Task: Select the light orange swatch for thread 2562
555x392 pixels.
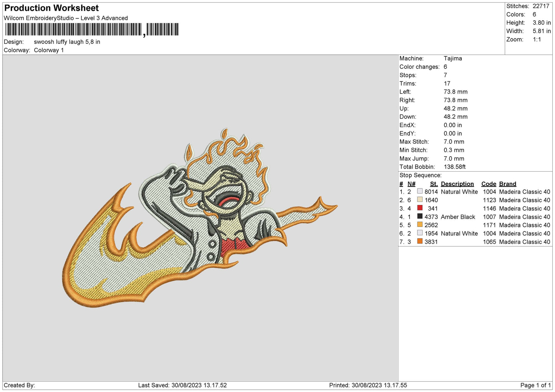Action: pos(420,225)
